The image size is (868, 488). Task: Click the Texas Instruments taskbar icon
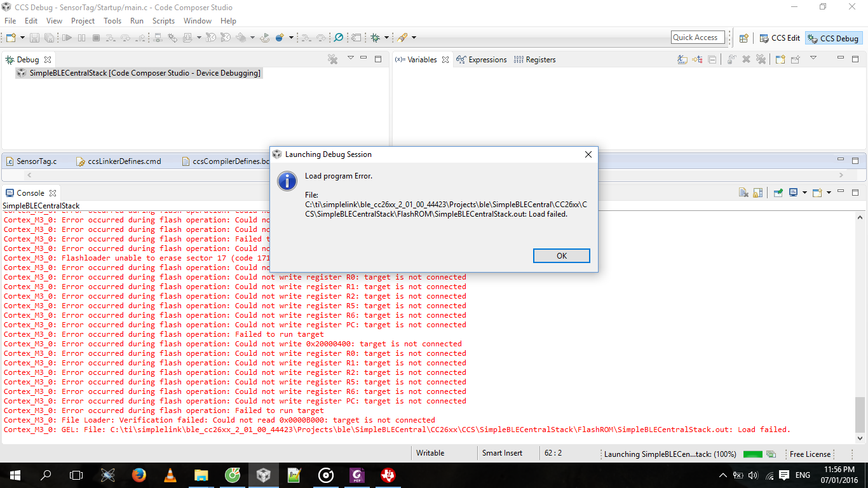tap(388, 475)
